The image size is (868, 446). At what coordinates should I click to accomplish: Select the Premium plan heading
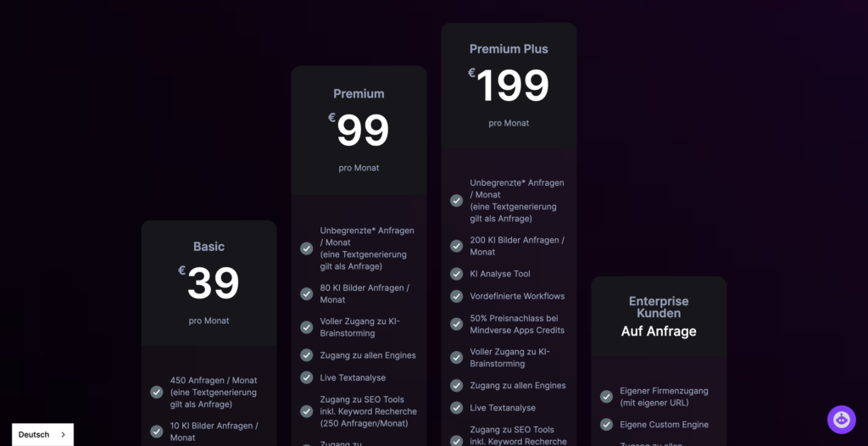tap(359, 93)
